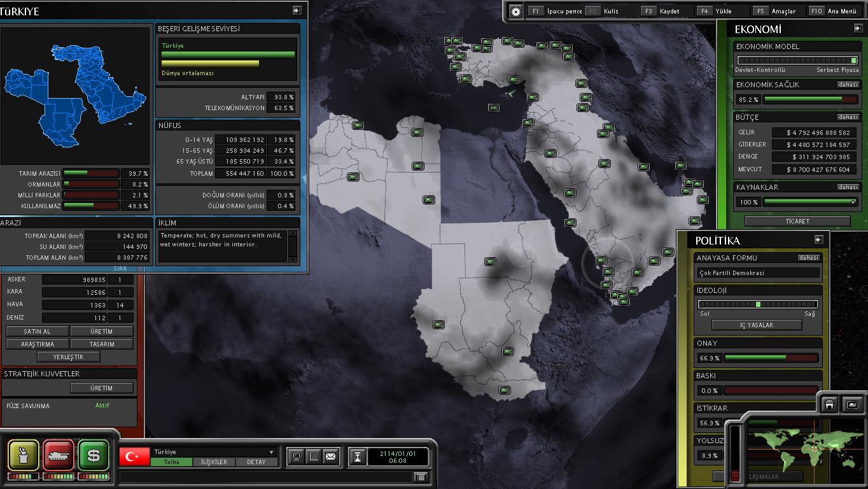Open the statistics chart icon in the bottom bar

point(313,457)
